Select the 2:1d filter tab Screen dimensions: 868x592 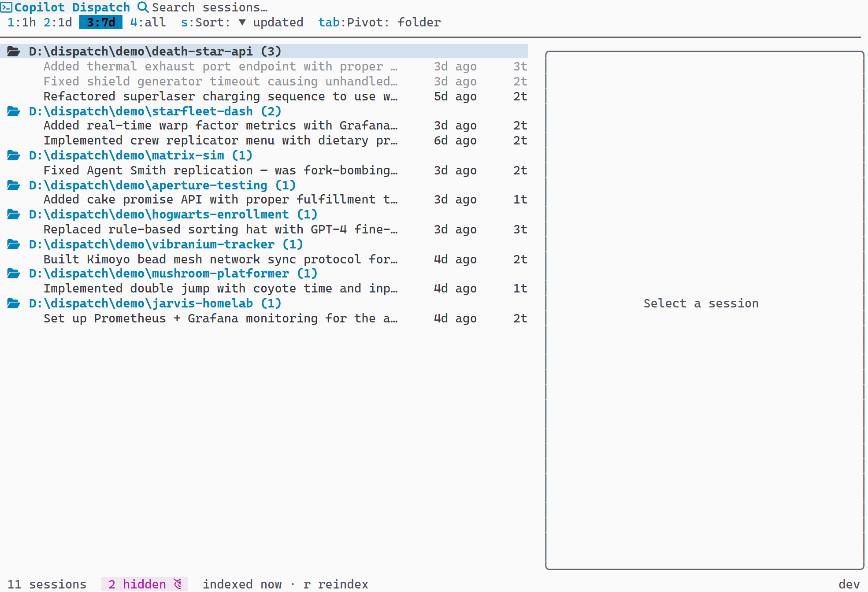58,22
